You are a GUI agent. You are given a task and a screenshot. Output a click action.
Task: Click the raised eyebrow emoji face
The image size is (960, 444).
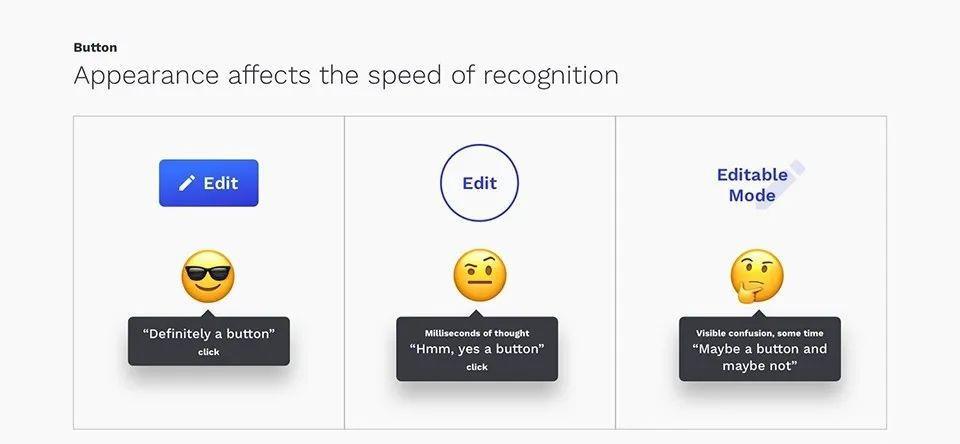[479, 275]
